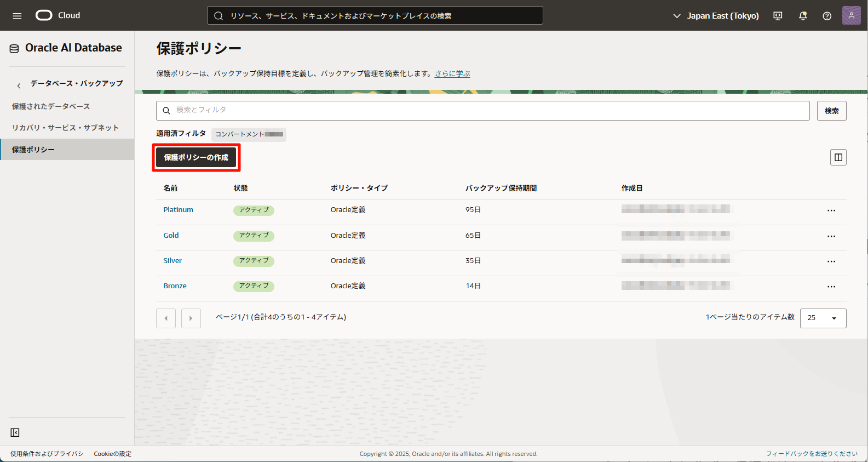Go to the next page arrow

pos(191,318)
